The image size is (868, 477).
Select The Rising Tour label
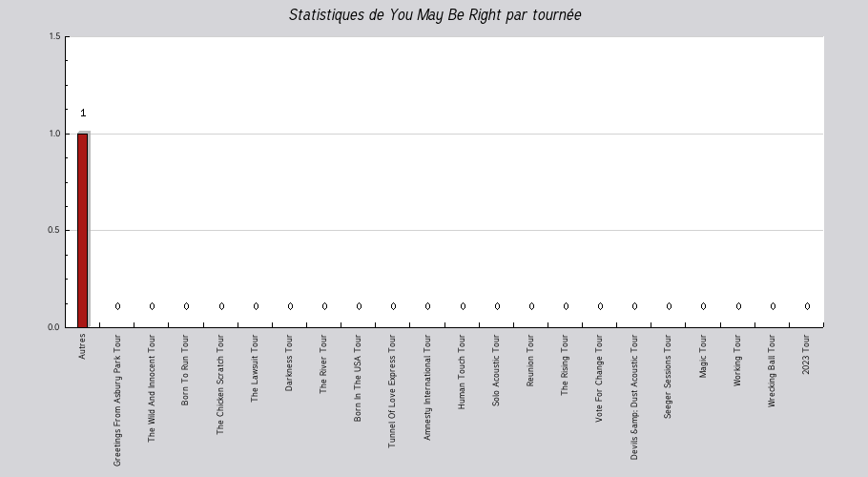tap(564, 364)
